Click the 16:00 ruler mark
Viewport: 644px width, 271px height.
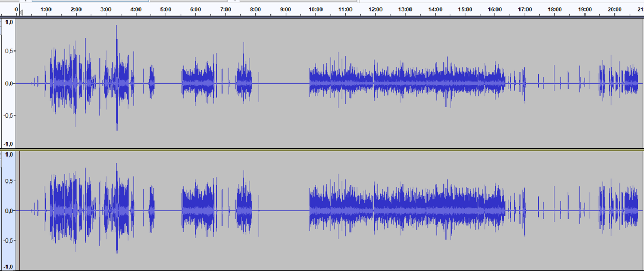[x=495, y=10]
